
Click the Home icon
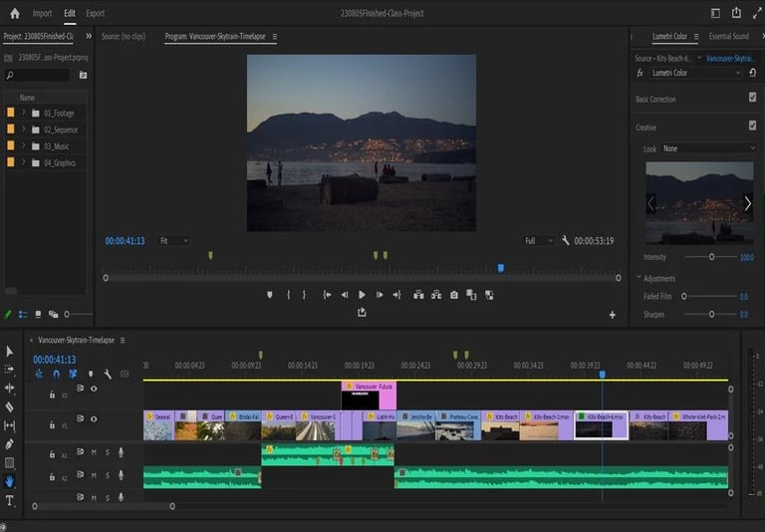pos(14,13)
